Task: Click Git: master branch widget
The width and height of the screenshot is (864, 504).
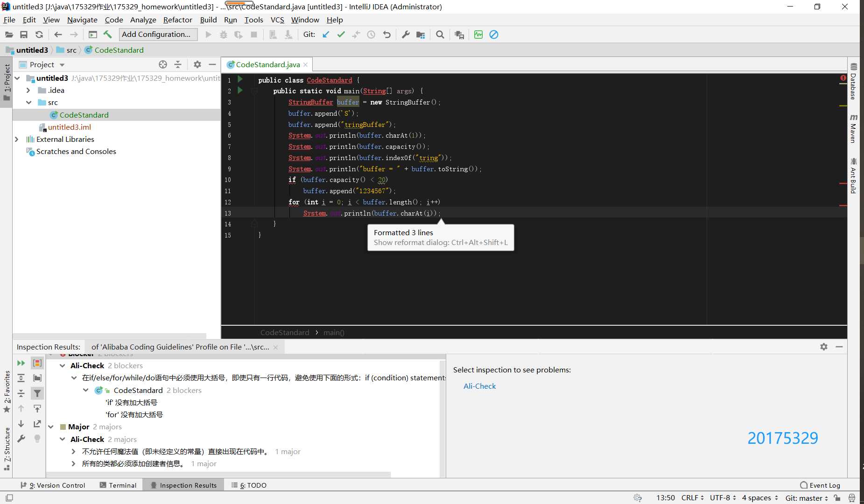Action: [x=806, y=498]
